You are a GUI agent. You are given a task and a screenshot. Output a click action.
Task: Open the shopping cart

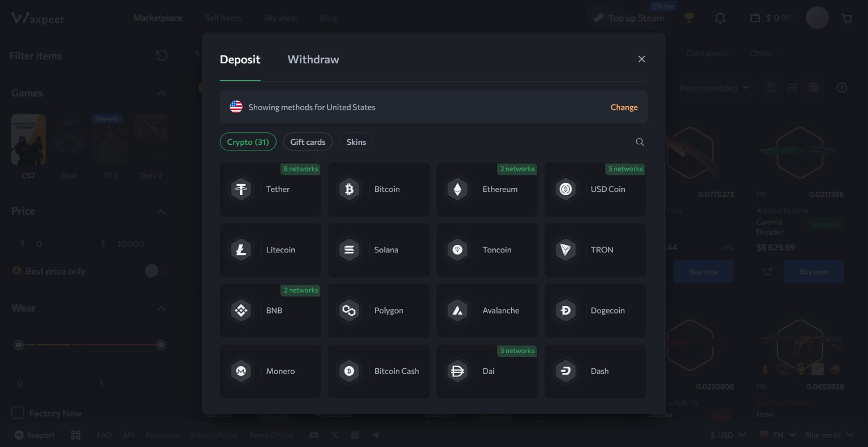(847, 19)
